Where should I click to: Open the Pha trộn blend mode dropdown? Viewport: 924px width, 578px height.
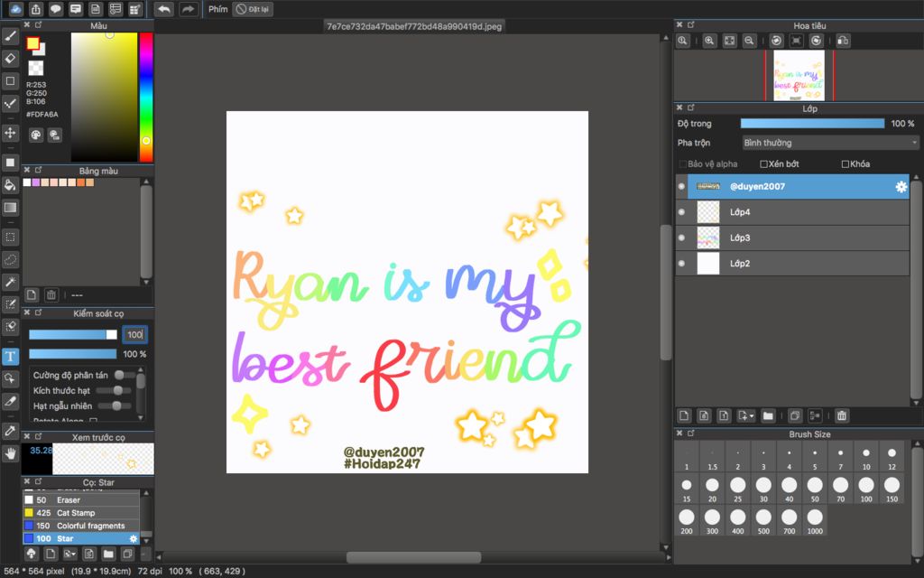pyautogui.click(x=829, y=143)
